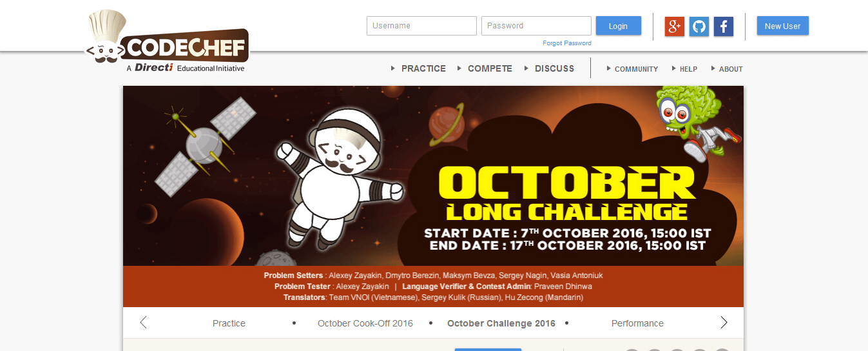Click the Login button
The width and height of the screenshot is (868, 351).
click(x=618, y=26)
